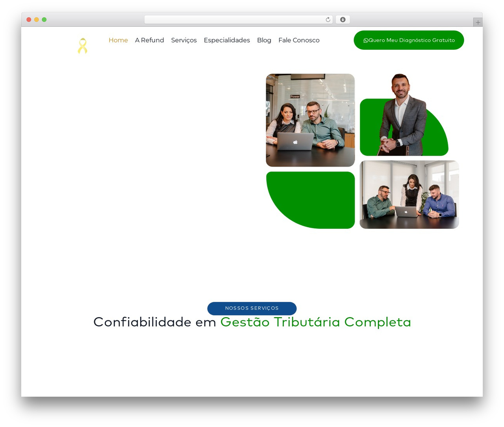Reload the page with the refresh icon
The image size is (504, 427).
click(x=328, y=20)
